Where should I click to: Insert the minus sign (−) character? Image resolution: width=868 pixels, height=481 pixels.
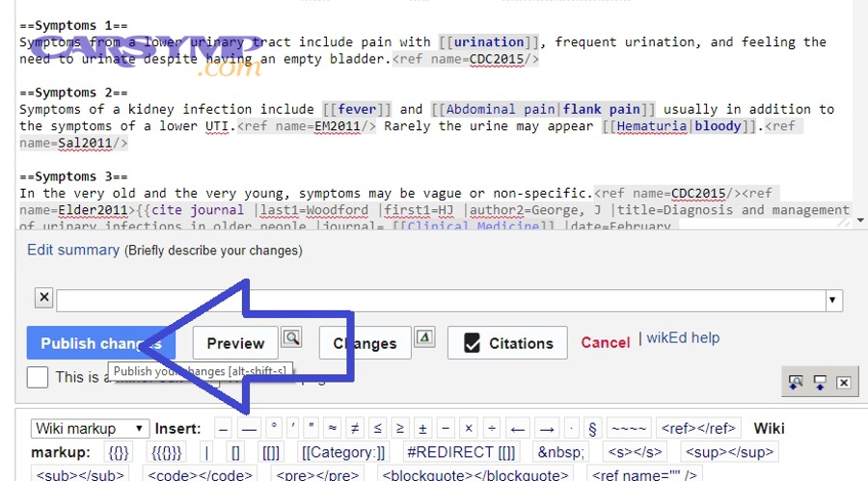445,428
